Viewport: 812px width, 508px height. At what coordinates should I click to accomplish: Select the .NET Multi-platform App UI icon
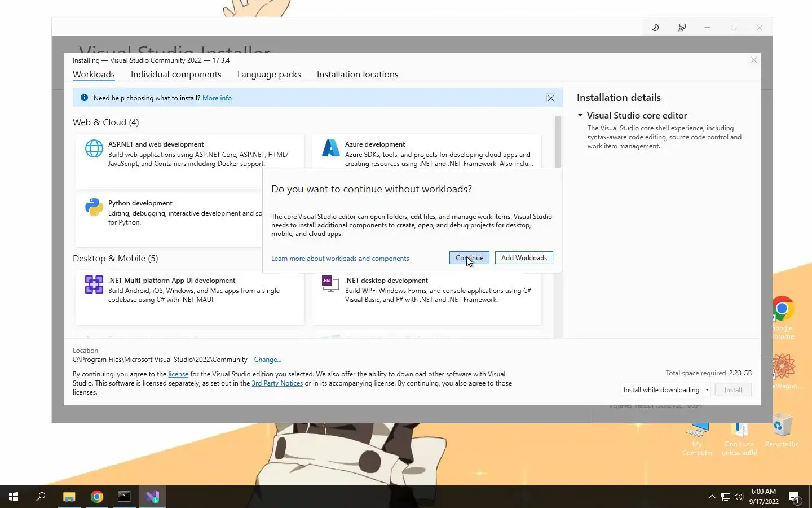[x=94, y=284]
